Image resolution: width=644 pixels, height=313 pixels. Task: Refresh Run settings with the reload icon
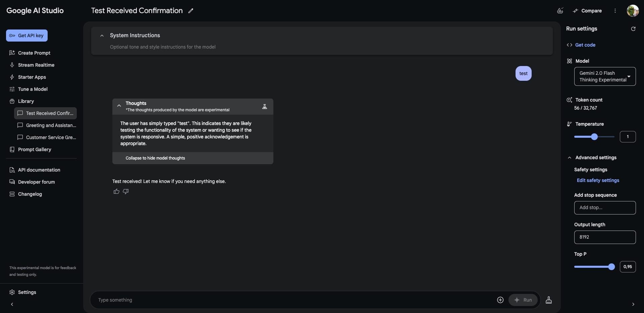[x=633, y=29]
